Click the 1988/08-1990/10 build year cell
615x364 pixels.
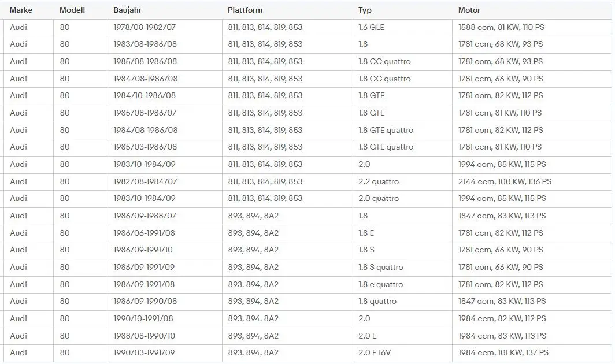[x=145, y=336]
